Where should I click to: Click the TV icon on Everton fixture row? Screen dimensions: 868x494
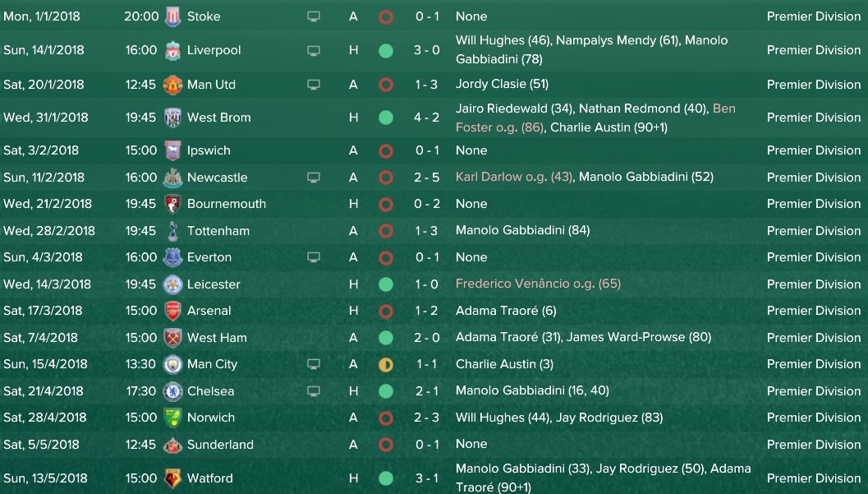click(x=314, y=257)
